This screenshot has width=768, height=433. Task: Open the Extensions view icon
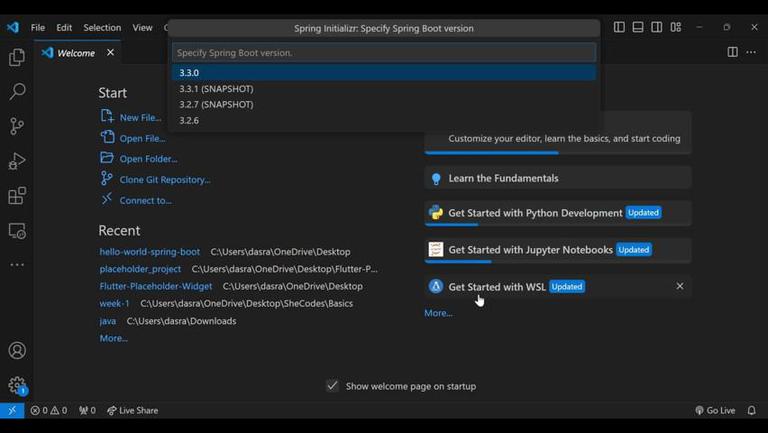(x=17, y=196)
